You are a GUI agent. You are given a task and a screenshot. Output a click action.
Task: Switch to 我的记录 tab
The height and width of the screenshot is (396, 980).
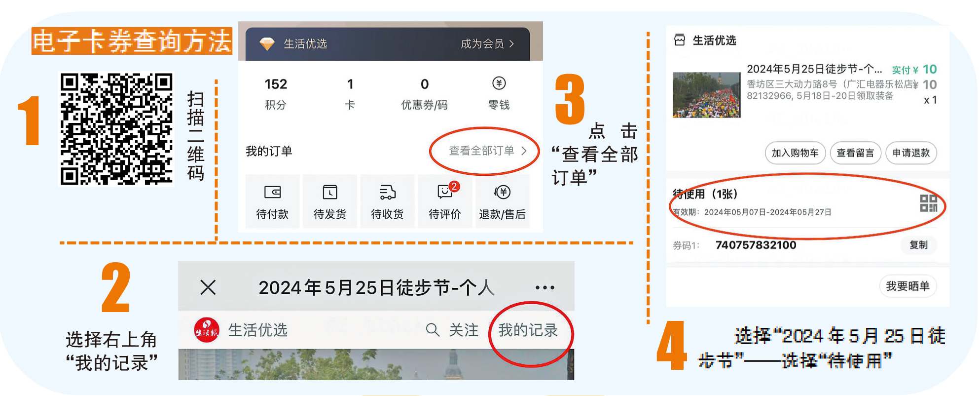[528, 330]
